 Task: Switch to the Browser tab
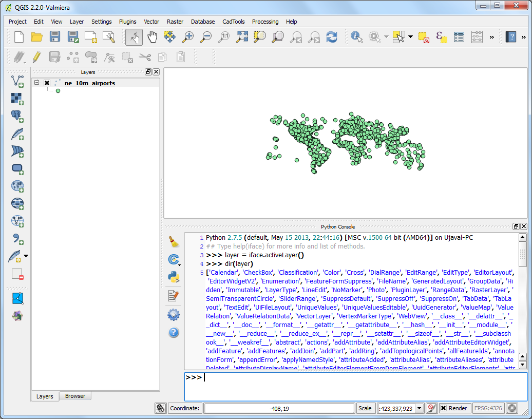(x=75, y=396)
